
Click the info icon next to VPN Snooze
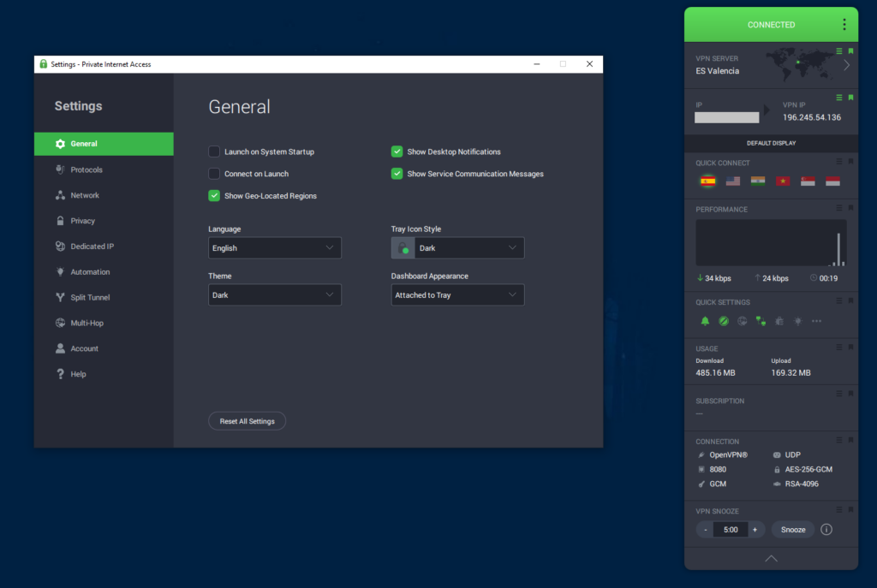coord(826,529)
